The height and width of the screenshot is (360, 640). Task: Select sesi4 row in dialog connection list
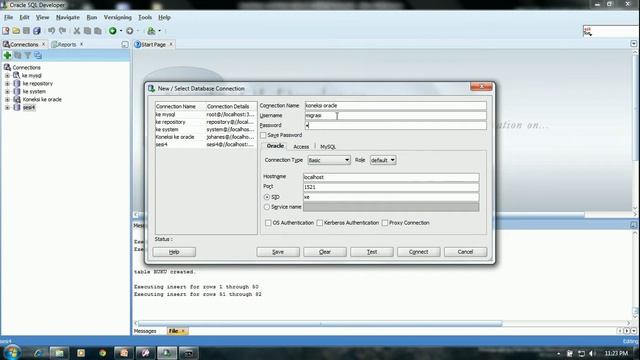point(206,144)
